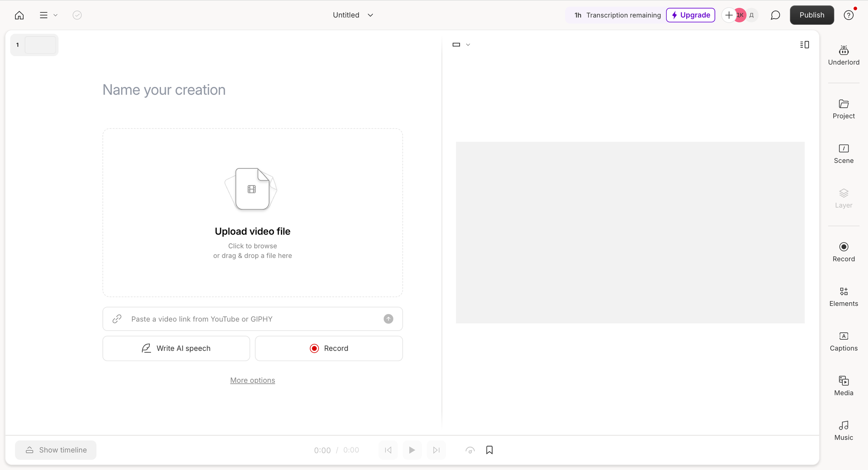This screenshot has height=470, width=868.
Task: Open the hamburger menu dropdown
Action: tap(48, 15)
